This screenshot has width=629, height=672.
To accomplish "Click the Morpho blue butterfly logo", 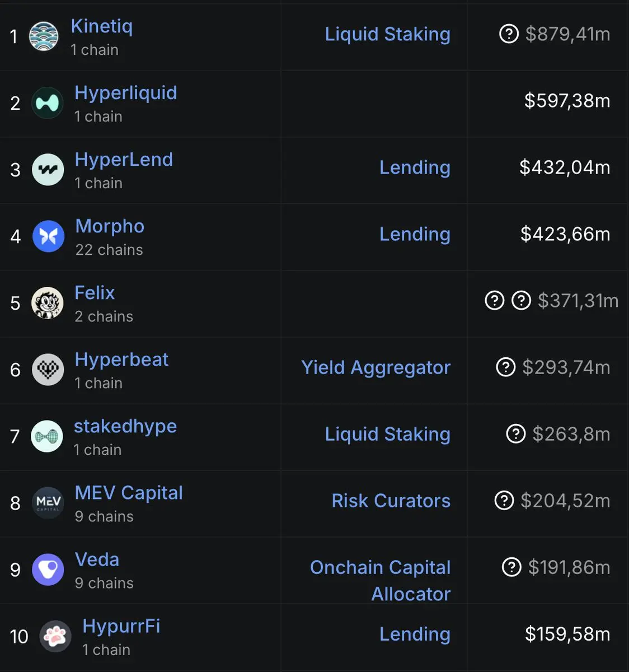I will (x=48, y=236).
